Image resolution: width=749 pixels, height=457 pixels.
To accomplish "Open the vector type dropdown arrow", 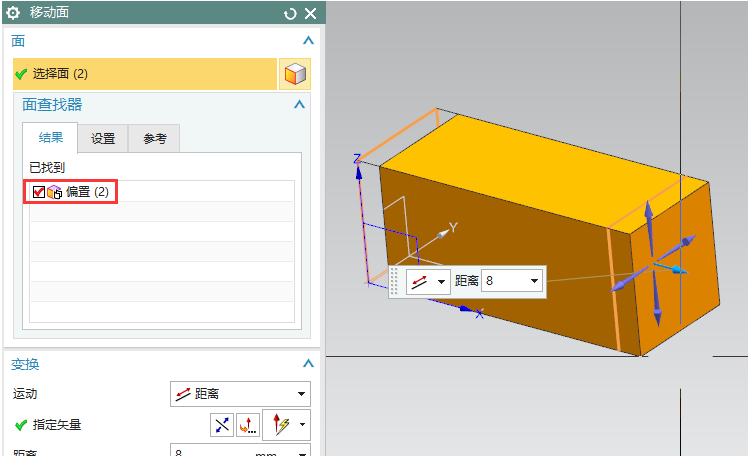I will [x=302, y=425].
